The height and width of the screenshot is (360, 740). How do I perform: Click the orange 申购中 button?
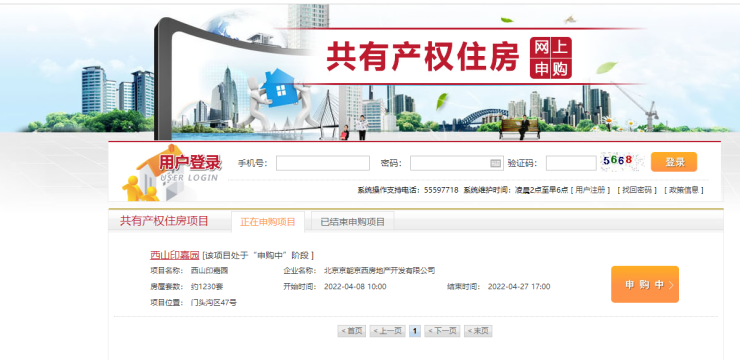tap(645, 285)
